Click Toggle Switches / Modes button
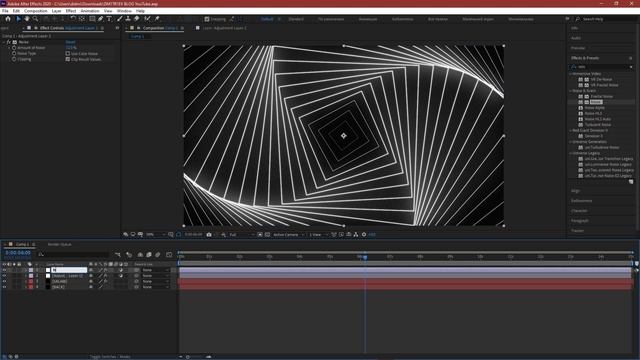 tap(110, 357)
